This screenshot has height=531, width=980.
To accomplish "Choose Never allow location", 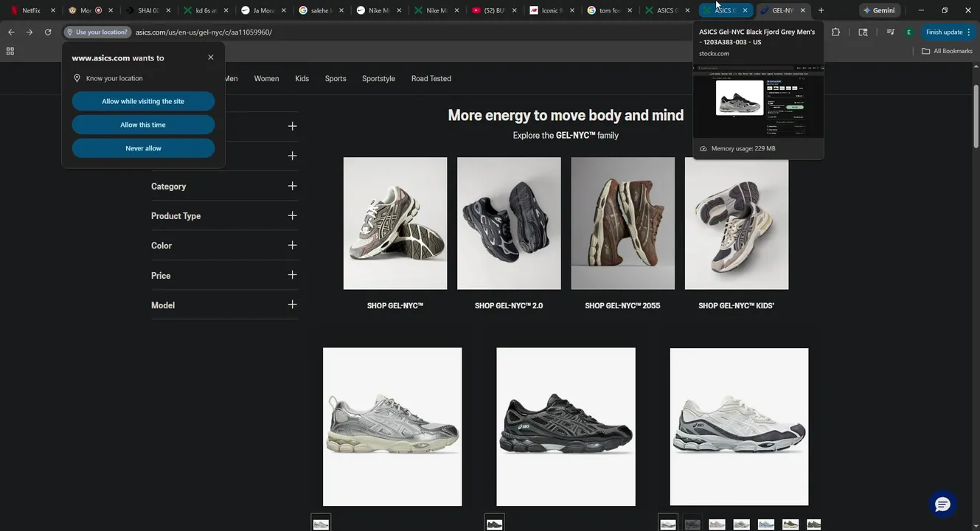I will coord(143,148).
